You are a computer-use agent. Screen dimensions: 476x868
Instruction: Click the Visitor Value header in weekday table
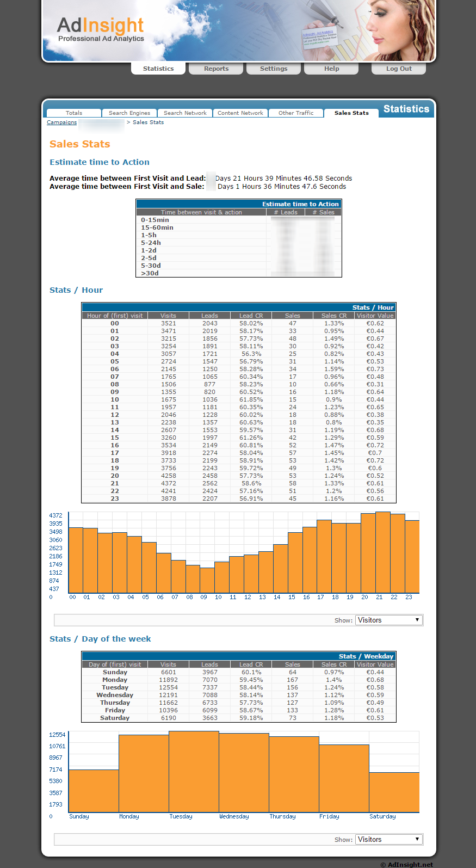point(375,664)
